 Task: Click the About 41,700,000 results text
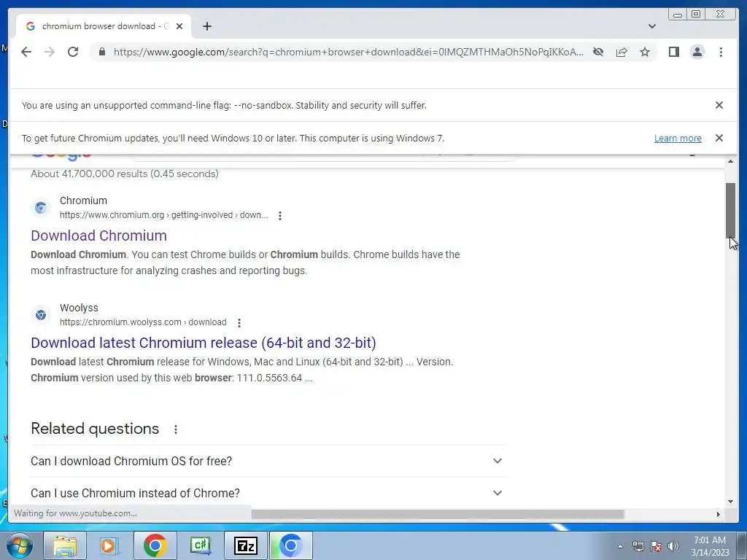pos(125,174)
